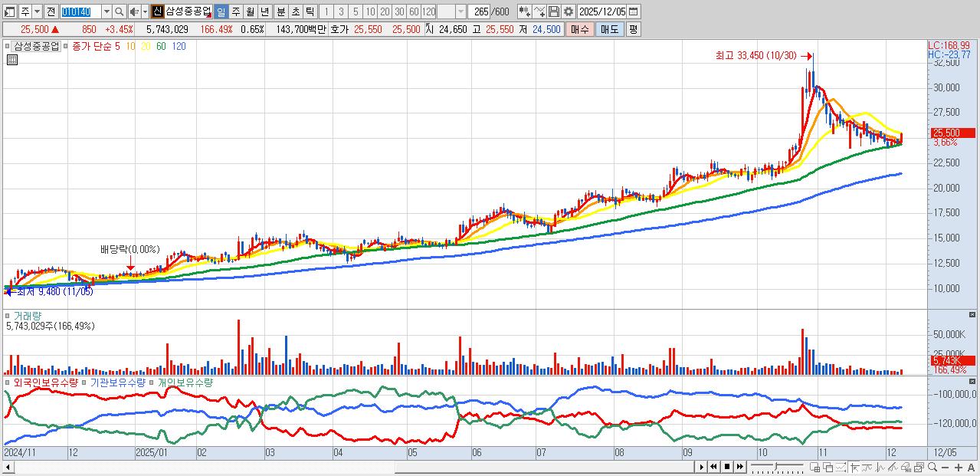Click the trend line tool icon

(x=893, y=467)
